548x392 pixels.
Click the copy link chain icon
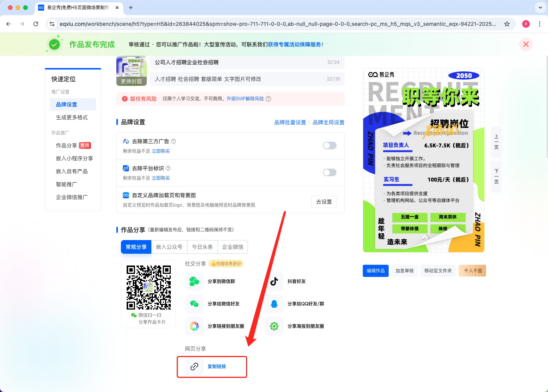coord(194,367)
